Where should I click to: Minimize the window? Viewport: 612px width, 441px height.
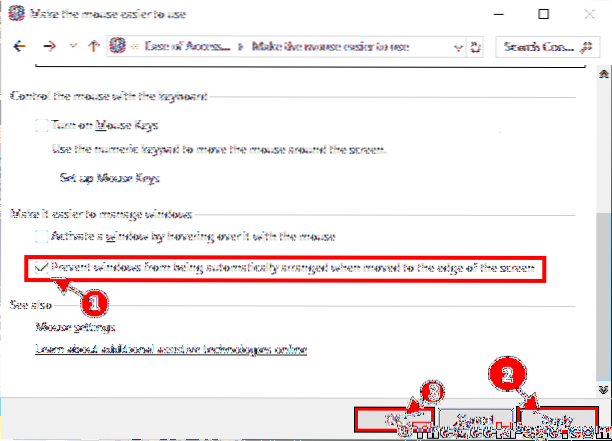click(x=498, y=14)
